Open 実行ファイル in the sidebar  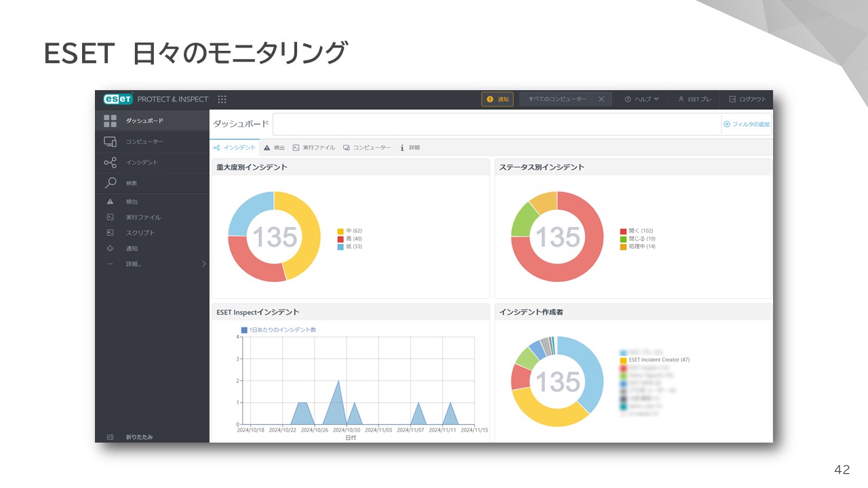pyautogui.click(x=152, y=218)
